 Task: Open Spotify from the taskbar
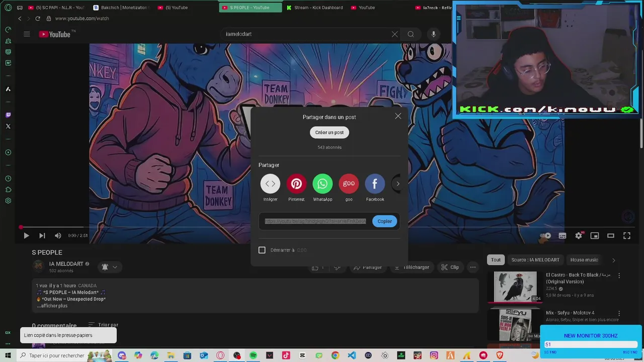point(253,355)
